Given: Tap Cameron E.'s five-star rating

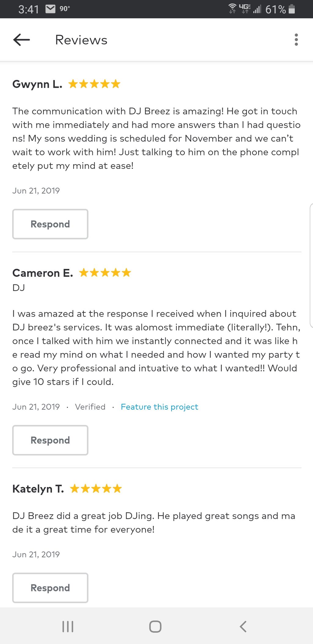Looking at the screenshot, I should [105, 273].
